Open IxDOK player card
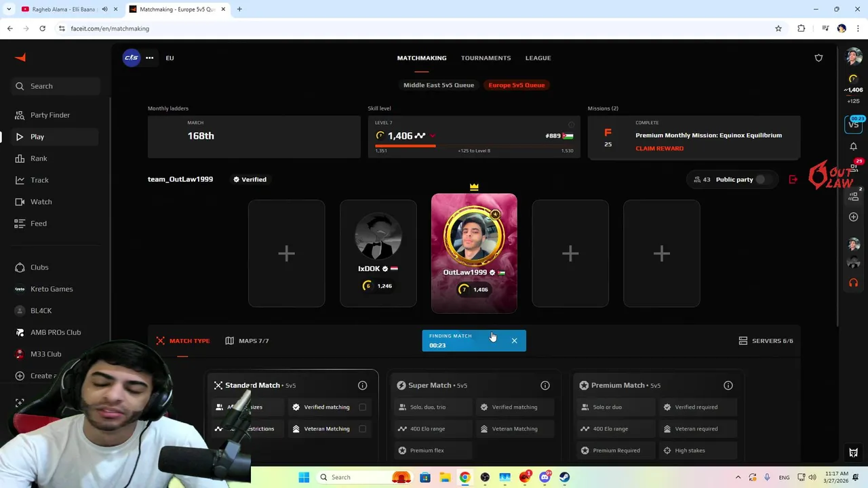The image size is (868, 488). pos(378,253)
